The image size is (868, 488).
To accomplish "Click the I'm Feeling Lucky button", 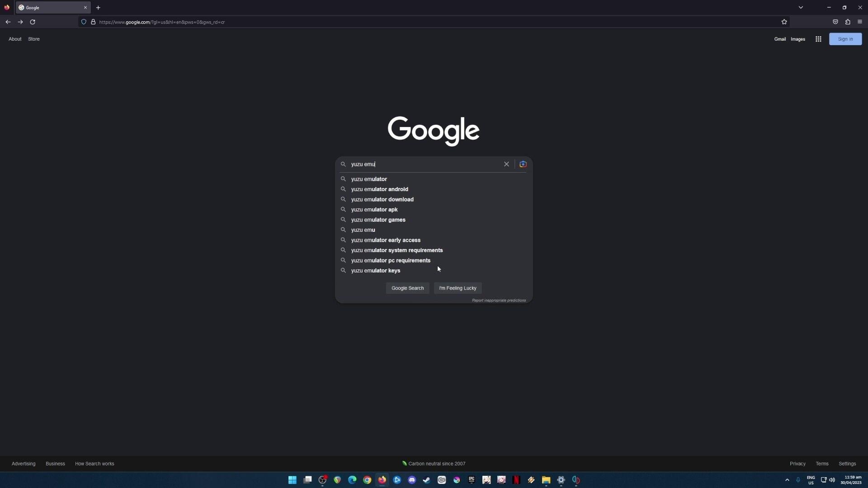I will click(458, 288).
